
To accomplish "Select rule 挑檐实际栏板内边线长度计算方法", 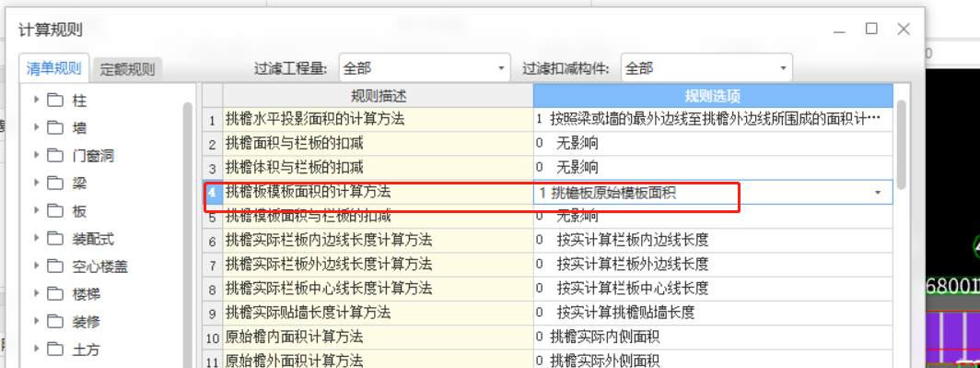I will pyautogui.click(x=379, y=241).
